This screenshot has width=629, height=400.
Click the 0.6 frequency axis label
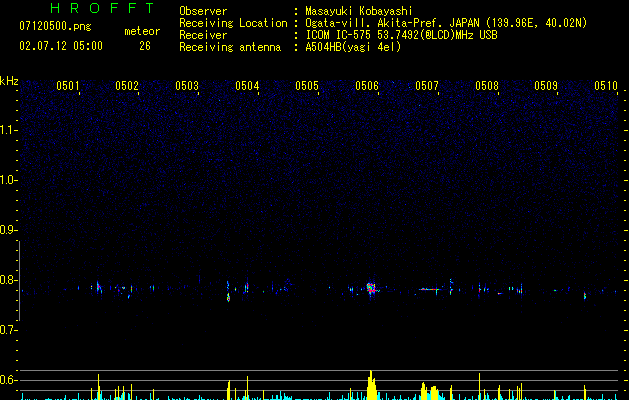8,380
